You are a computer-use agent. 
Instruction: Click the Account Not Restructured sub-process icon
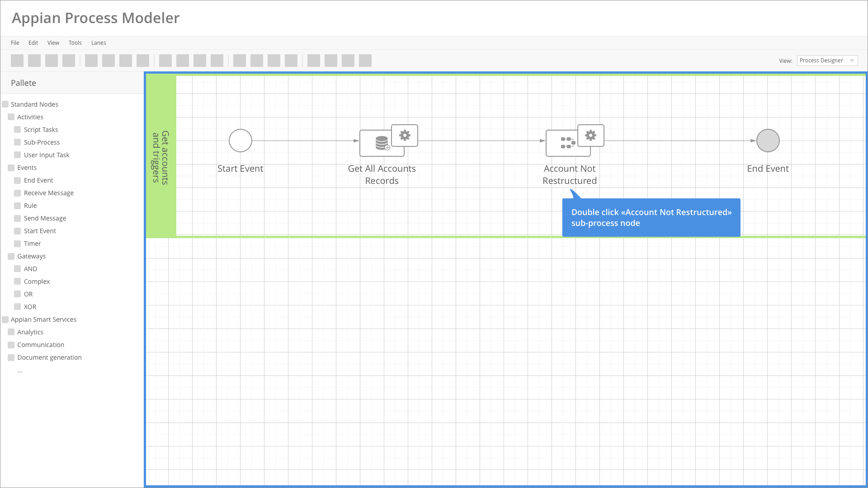(x=567, y=143)
